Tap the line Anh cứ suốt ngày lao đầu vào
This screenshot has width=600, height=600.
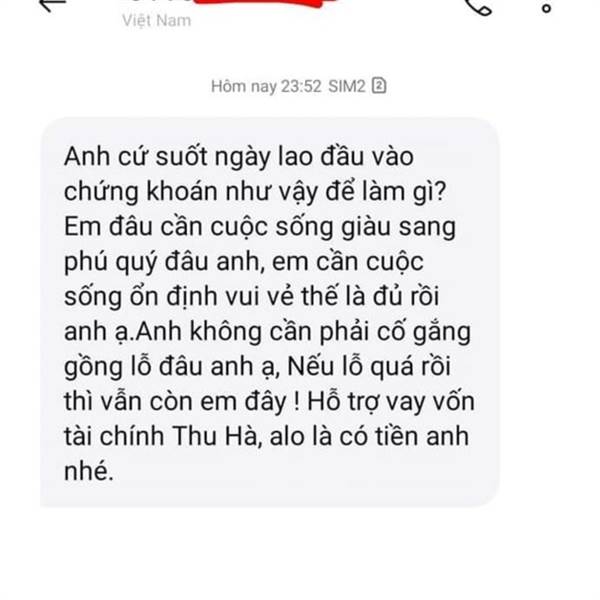pyautogui.click(x=239, y=157)
